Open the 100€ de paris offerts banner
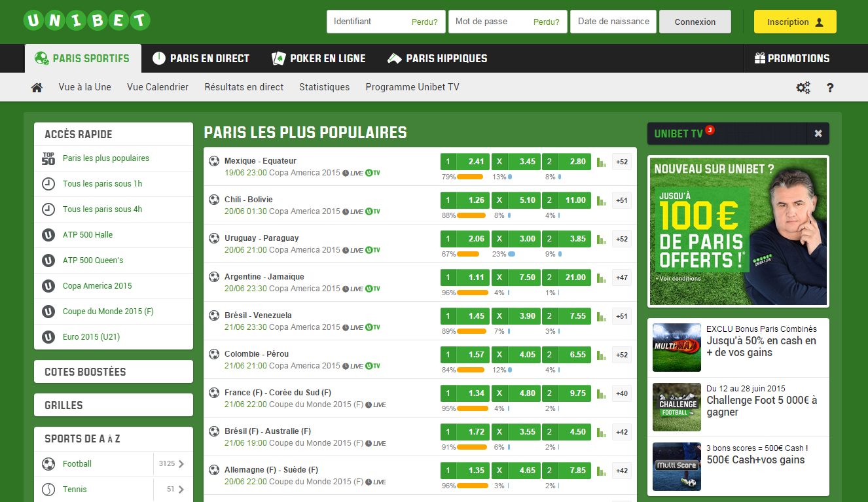The image size is (868, 502). pos(738,231)
